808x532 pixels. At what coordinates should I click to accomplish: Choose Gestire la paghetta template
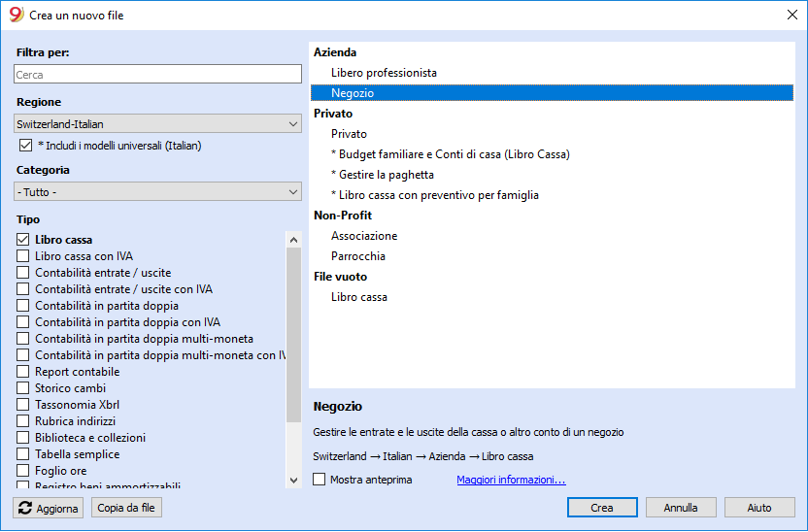(383, 175)
